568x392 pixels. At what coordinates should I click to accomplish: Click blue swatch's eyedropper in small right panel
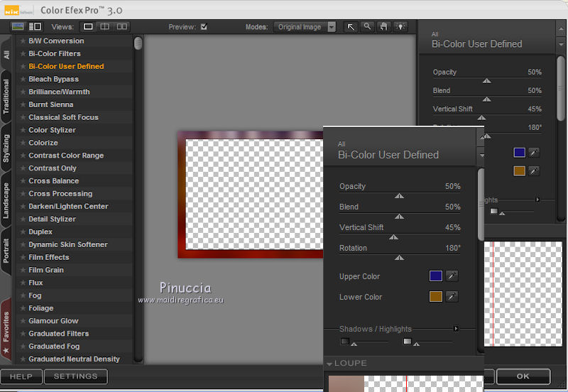point(534,153)
